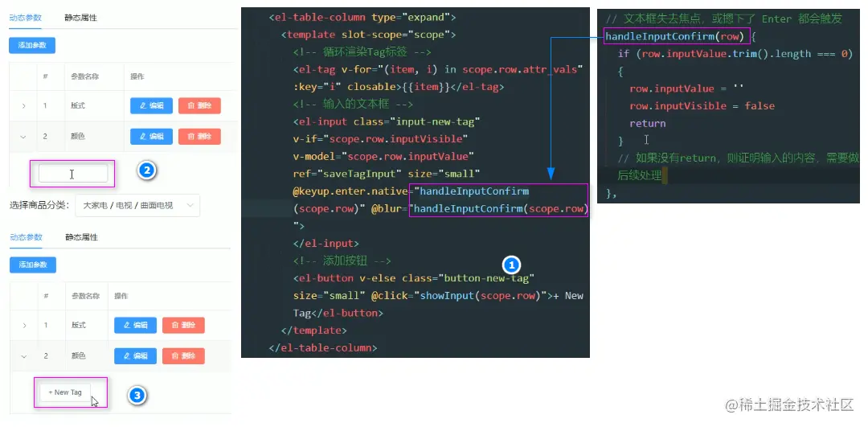Image resolution: width=868 pixels, height=427 pixels.
Task: Focus the new tag text input box
Action: pos(73,174)
